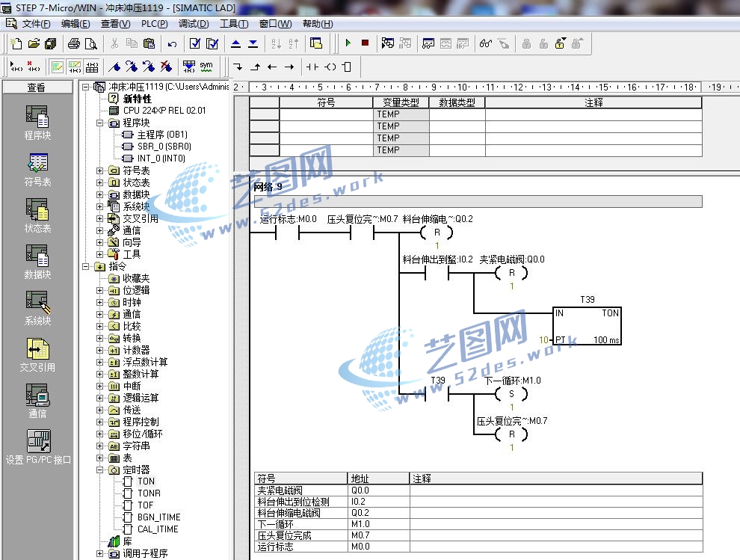Image resolution: width=740 pixels, height=560 pixels.
Task: Click the Q0.2 reset coil in network 9
Action: pos(437,233)
